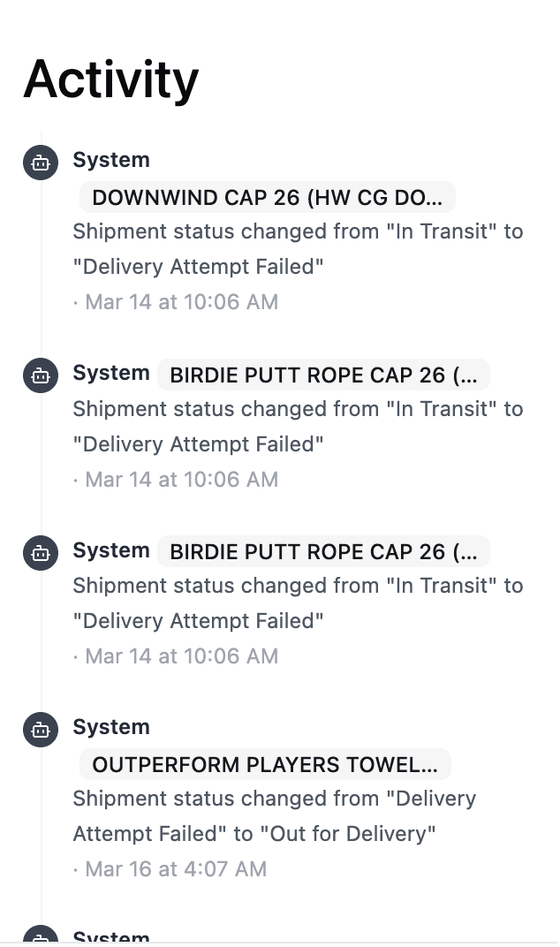560x947 pixels.
Task: Select first BIRDIE PUTT status change description
Action: [298, 427]
